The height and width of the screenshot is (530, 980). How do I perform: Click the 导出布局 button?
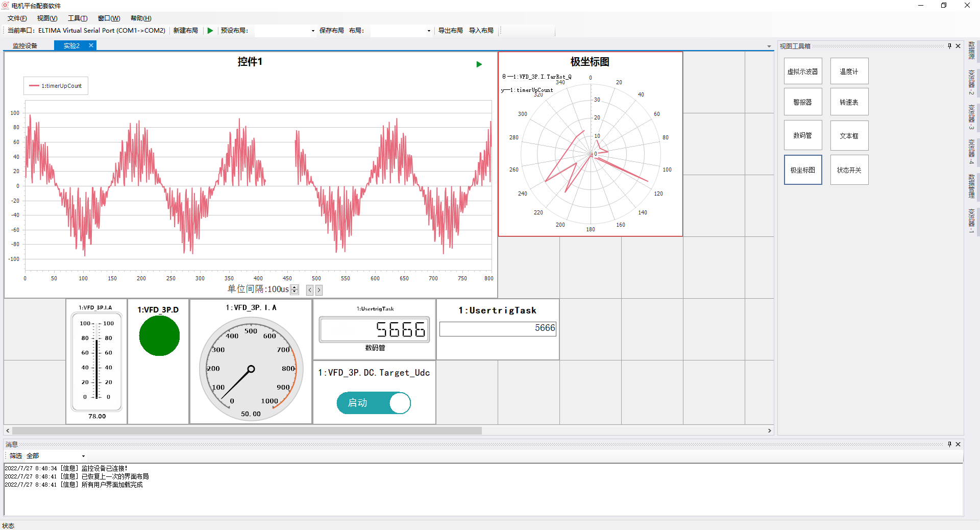[450, 31]
